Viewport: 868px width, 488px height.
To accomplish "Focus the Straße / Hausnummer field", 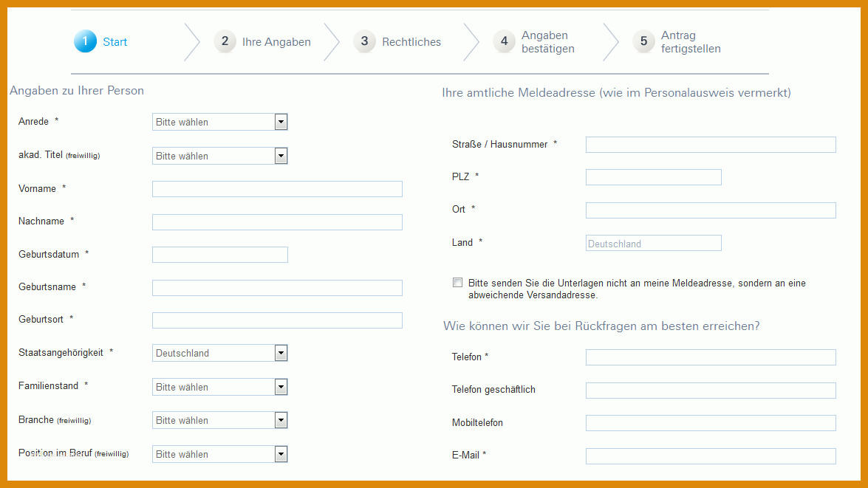I will pos(711,145).
